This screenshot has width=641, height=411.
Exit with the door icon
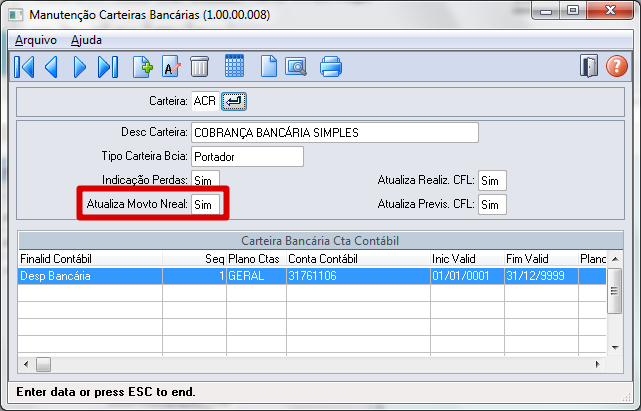[x=589, y=66]
